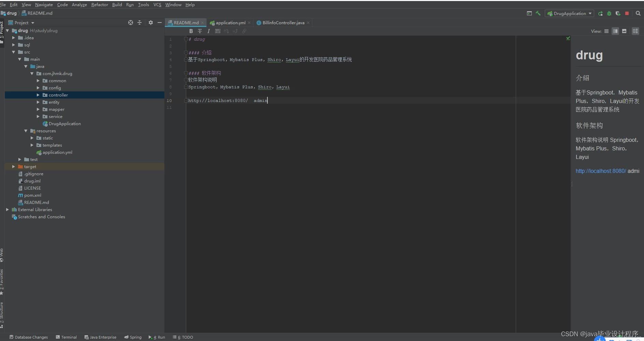Image resolution: width=644 pixels, height=341 pixels.
Task: Run DrugApplication with coverage icon
Action: tap(618, 14)
